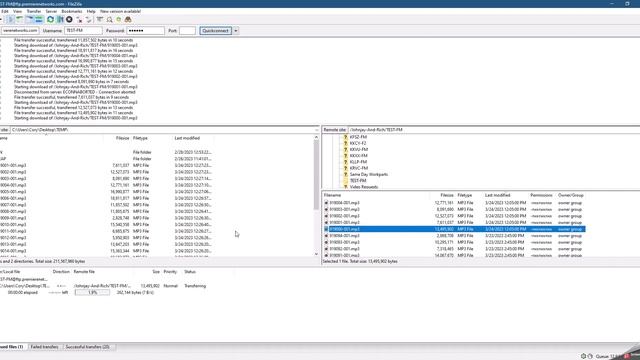This screenshot has width=640, height=360.
Task: Sort remote files by Owner/Group column
Action: (571, 195)
